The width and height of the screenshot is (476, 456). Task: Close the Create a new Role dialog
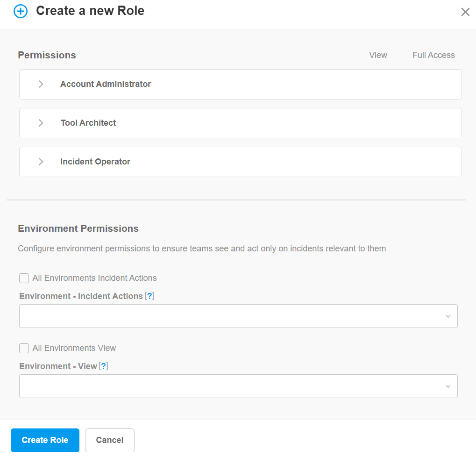click(x=465, y=12)
